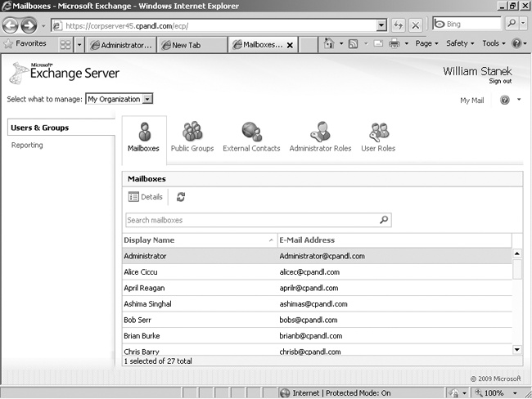
Task: Select the Brian Burke mailbox row
Action: pyautogui.click(x=317, y=335)
